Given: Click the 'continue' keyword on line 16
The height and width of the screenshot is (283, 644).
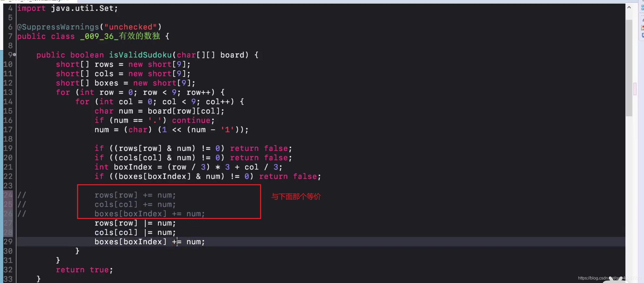Looking at the screenshot, I should coord(191,120).
